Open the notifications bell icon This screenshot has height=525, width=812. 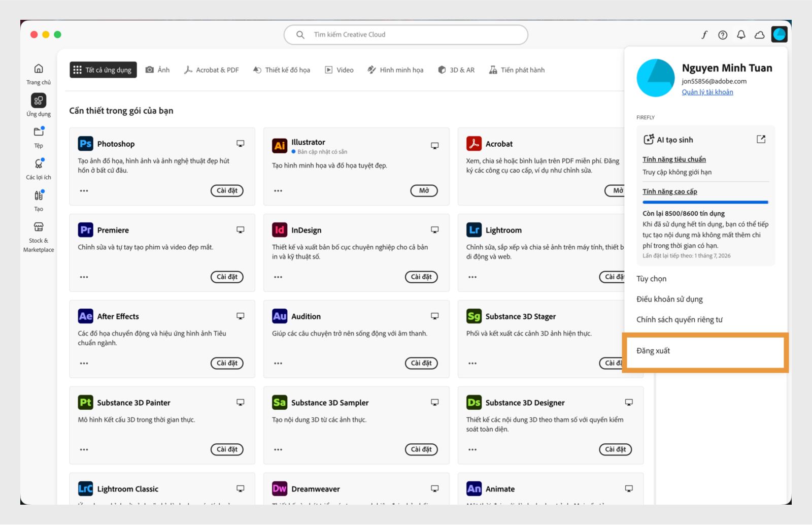[741, 35]
